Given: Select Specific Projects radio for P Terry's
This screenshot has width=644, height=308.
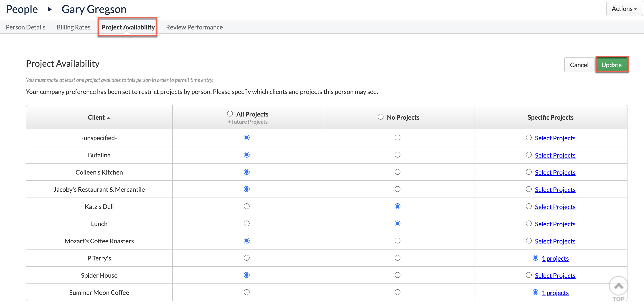Looking at the screenshot, I should tap(535, 258).
